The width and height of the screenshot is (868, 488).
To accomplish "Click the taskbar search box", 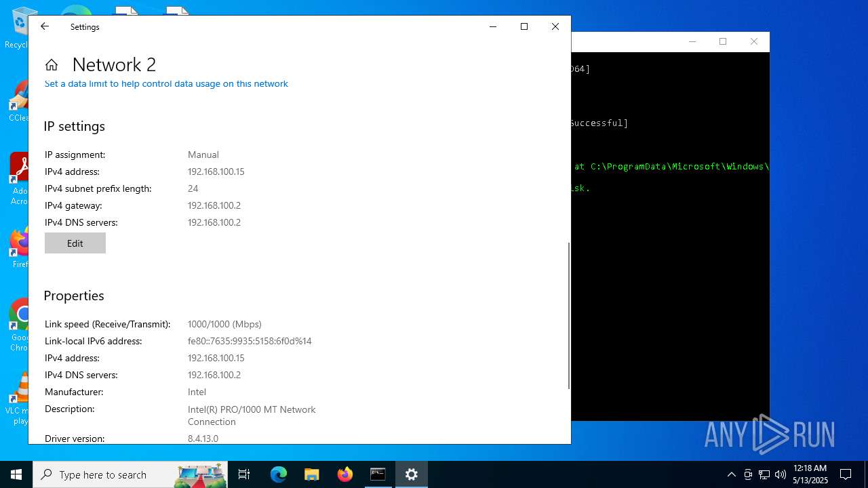I will [130, 474].
